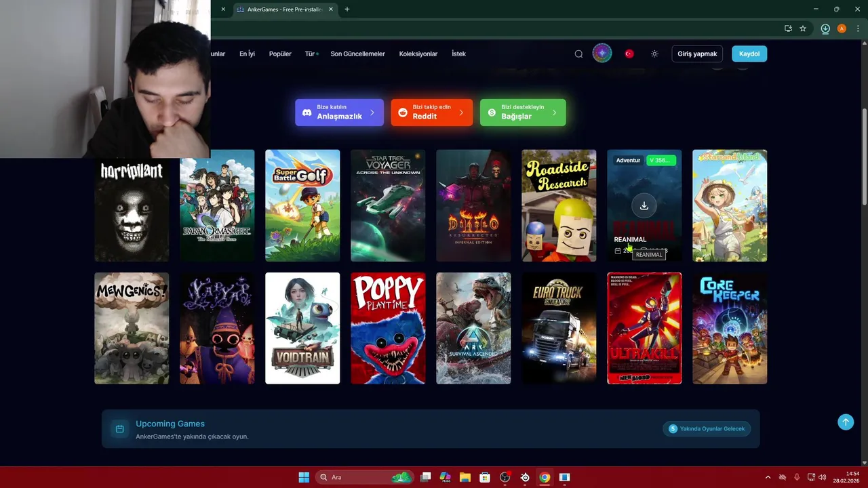
Task: Open the Mewgenics game cover
Action: 132,328
